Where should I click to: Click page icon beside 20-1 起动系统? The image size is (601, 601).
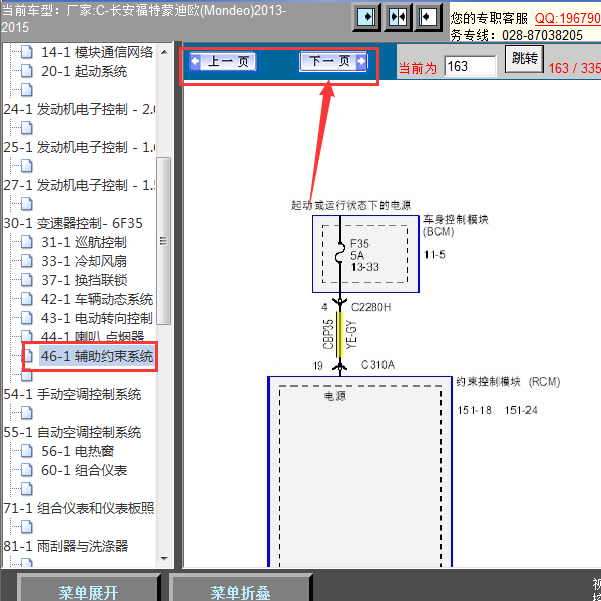[26, 71]
